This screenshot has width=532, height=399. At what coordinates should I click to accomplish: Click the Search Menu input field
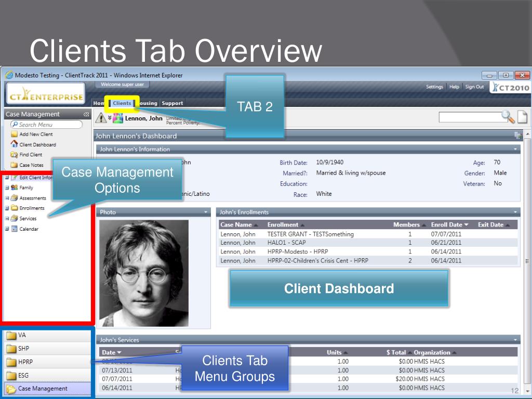47,125
